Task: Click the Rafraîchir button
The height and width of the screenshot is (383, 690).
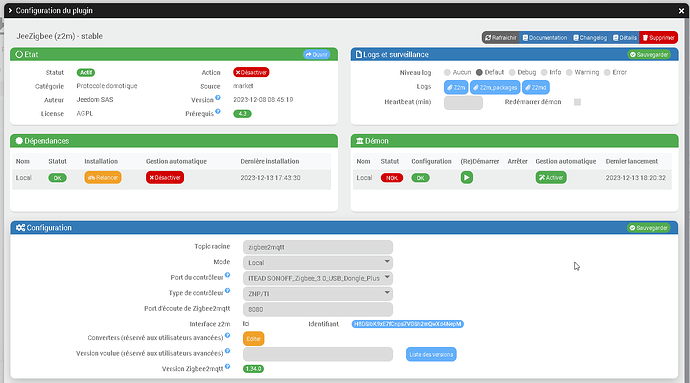Action: pos(500,37)
